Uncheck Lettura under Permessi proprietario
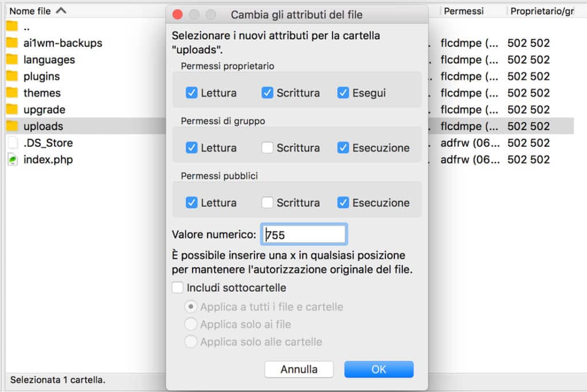 pos(191,93)
